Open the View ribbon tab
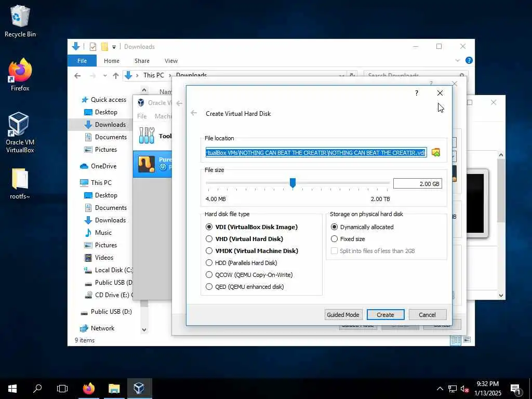The width and height of the screenshot is (532, 399). (x=171, y=61)
